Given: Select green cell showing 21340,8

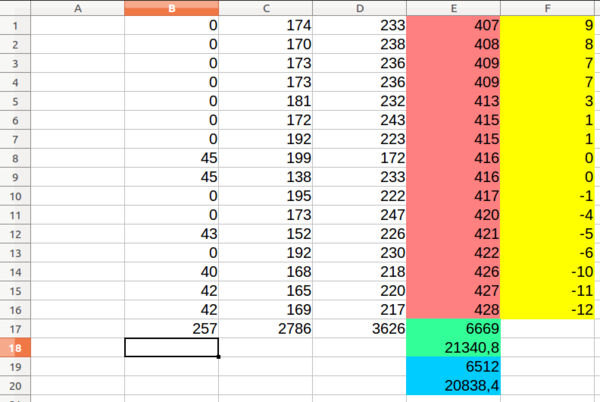Looking at the screenshot, I should pyautogui.click(x=453, y=348).
